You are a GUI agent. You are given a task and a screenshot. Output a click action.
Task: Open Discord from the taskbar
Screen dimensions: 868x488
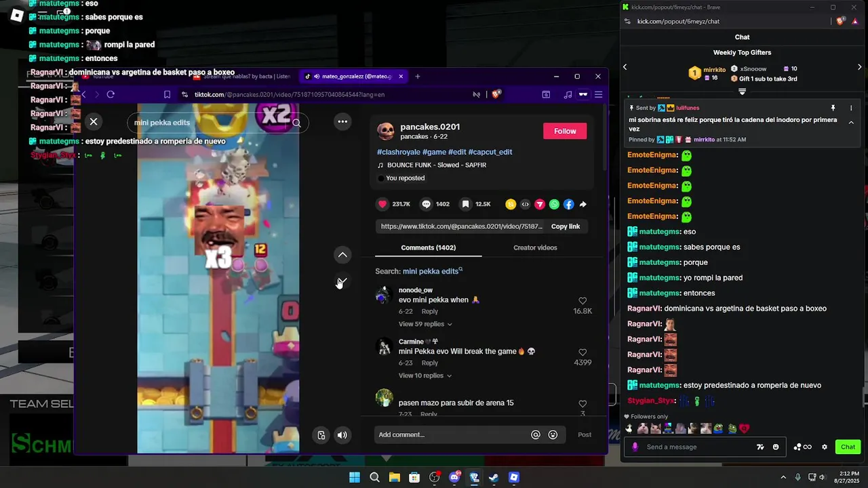click(454, 477)
